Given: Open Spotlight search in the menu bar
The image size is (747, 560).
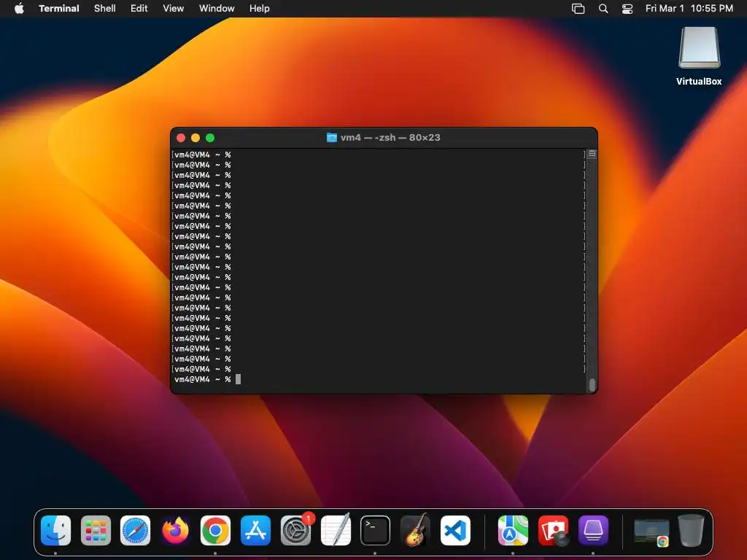Looking at the screenshot, I should pyautogui.click(x=603, y=9).
